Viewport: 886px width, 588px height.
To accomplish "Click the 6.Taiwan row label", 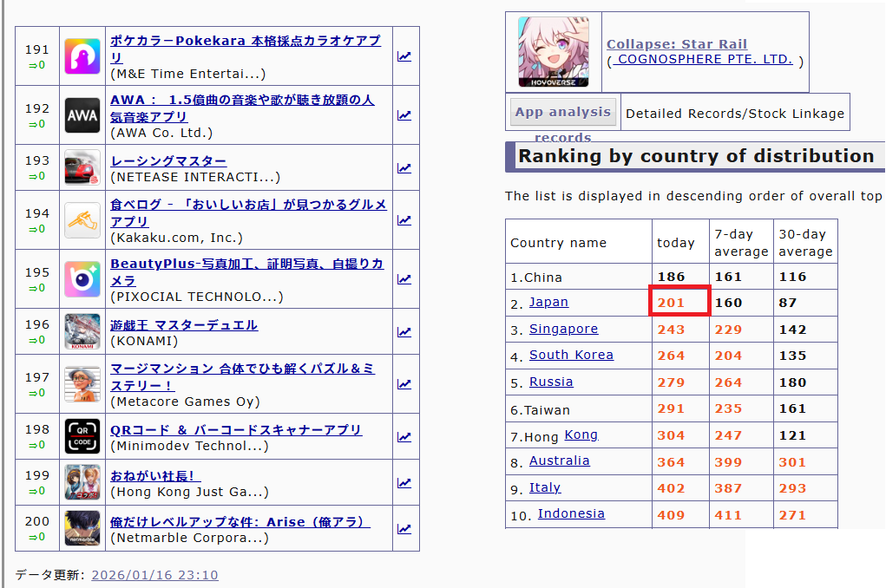I will 540,410.
